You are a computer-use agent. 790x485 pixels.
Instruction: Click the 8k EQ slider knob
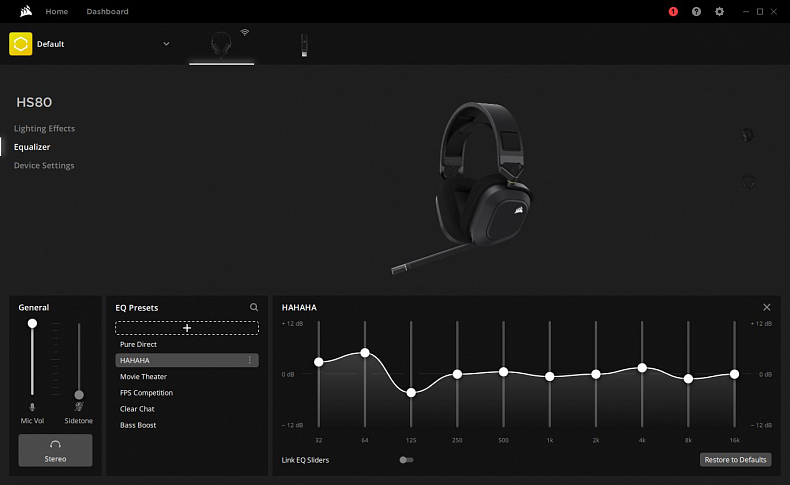click(x=688, y=379)
